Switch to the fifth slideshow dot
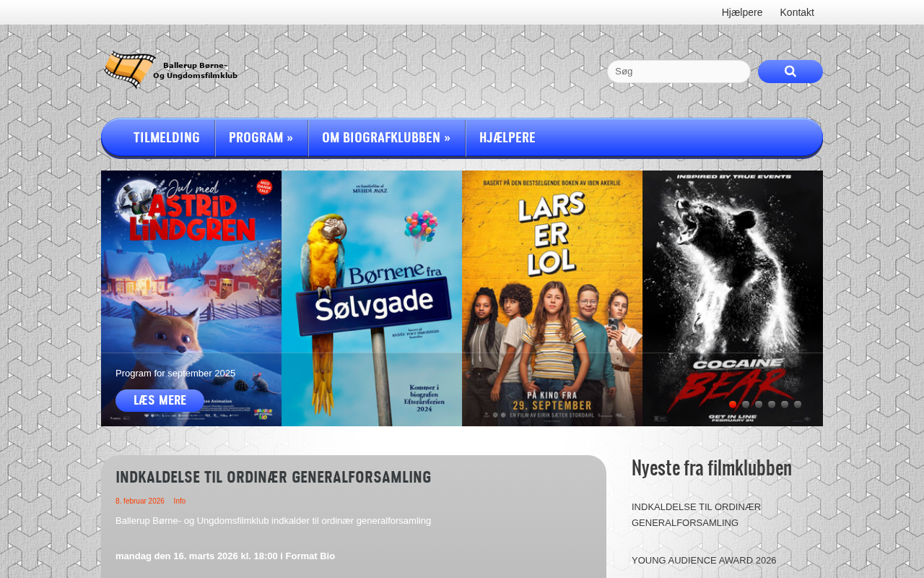924x578 pixels. [785, 405]
